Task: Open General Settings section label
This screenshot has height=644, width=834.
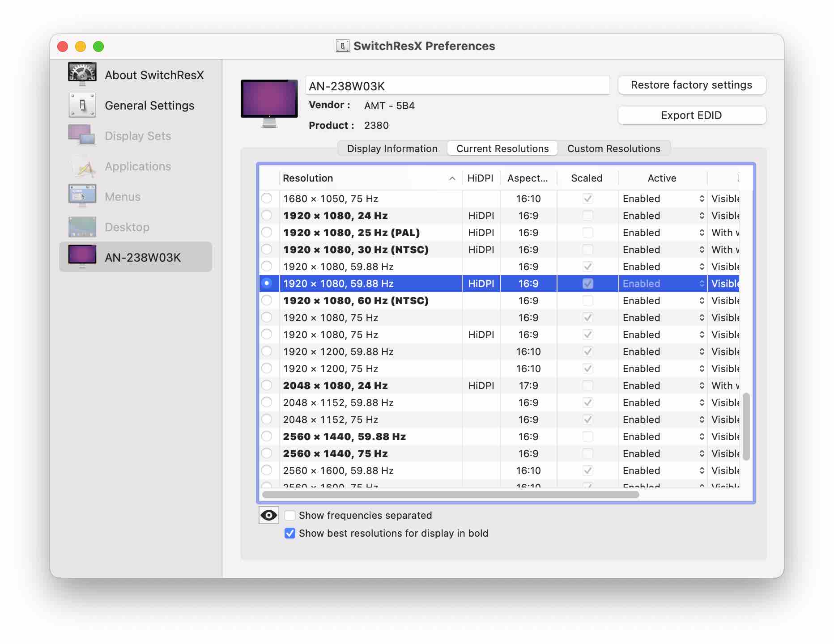Action: (x=149, y=106)
